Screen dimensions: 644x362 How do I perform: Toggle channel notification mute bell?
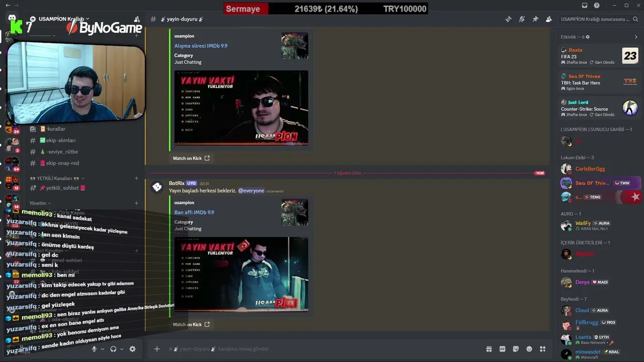(x=522, y=19)
